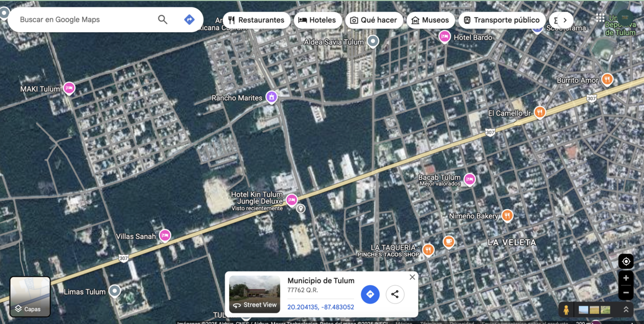This screenshot has height=324, width=644.
Task: Show Museos on the map
Action: point(430,20)
